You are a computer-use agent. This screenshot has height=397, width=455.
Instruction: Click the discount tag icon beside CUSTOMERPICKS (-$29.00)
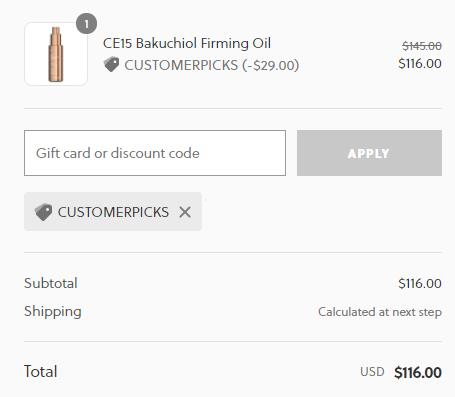[111, 64]
